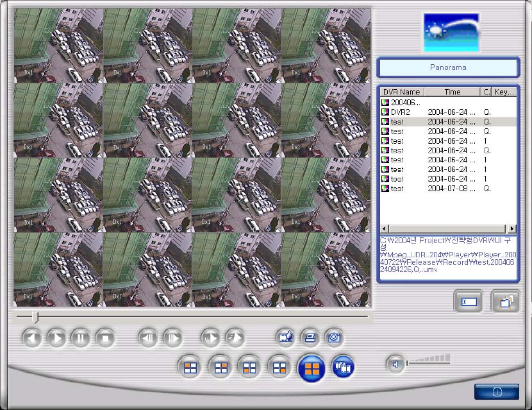Adjust the volume level bar

pos(429,360)
